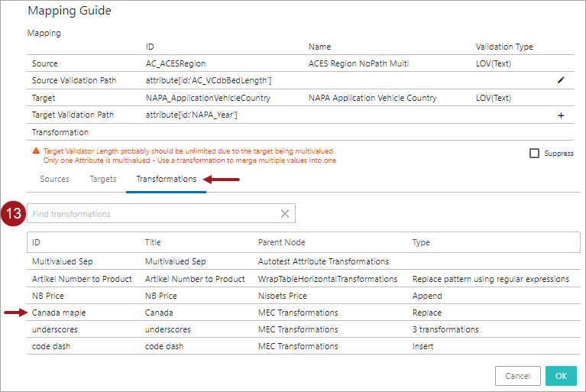The height and width of the screenshot is (392, 586).
Task: Sort by the Parent Node column header
Action: coord(282,242)
